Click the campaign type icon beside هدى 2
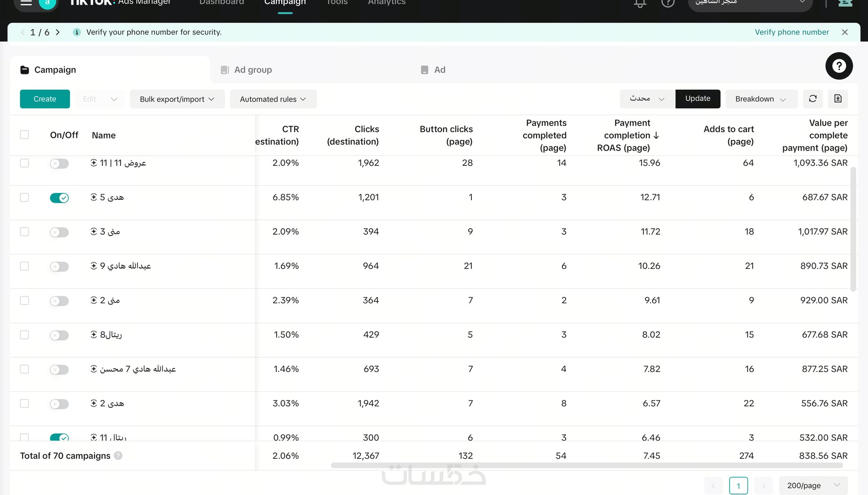Screen dimensions: 868x495 [x=94, y=403]
